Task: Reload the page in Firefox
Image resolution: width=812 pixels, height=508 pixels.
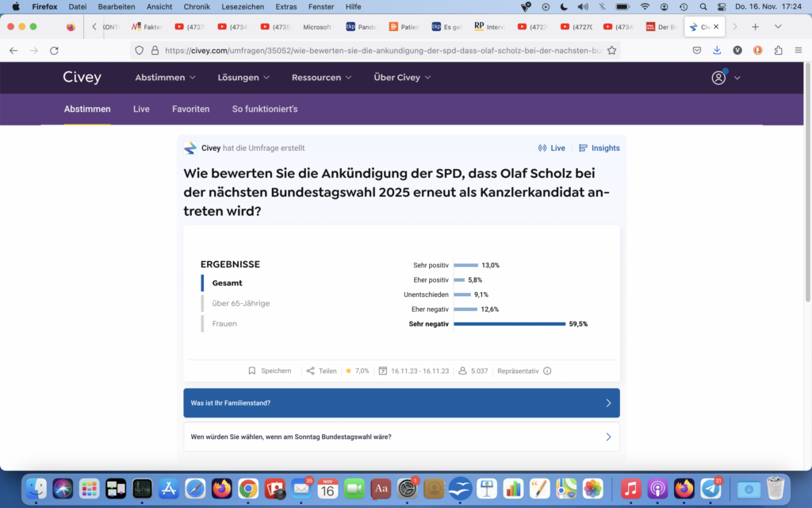Action: coord(54,50)
